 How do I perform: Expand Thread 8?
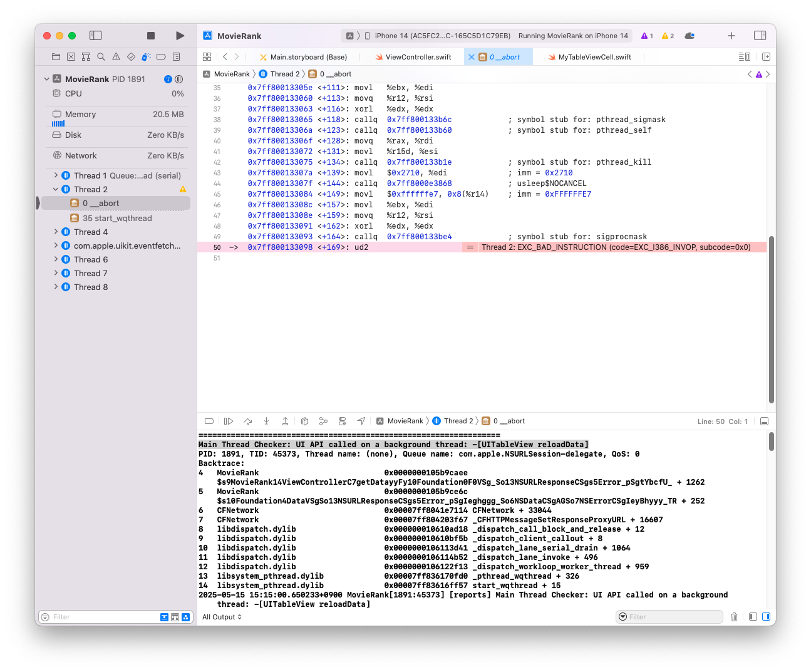[56, 287]
